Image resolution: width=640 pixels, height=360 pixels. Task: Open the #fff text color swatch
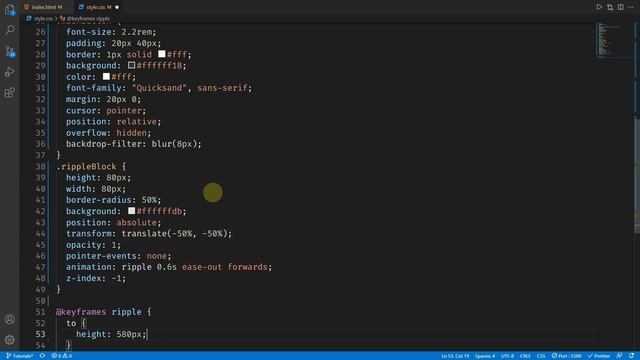tap(106, 76)
